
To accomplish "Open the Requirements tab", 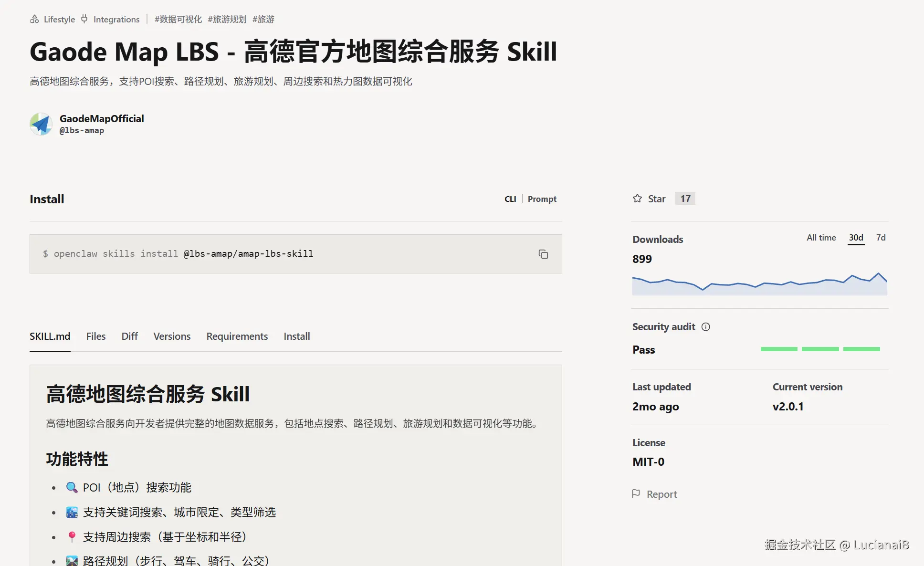I will pyautogui.click(x=237, y=336).
